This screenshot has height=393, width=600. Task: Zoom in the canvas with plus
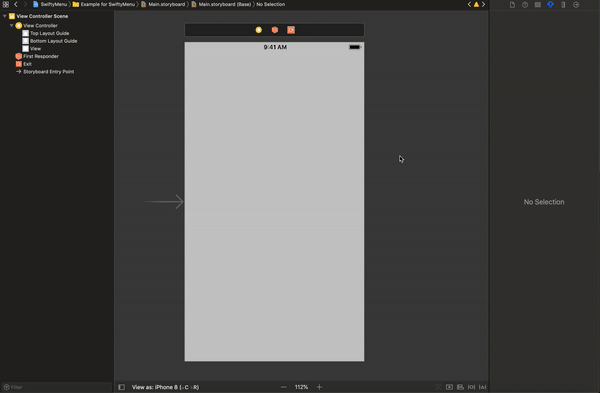point(319,387)
